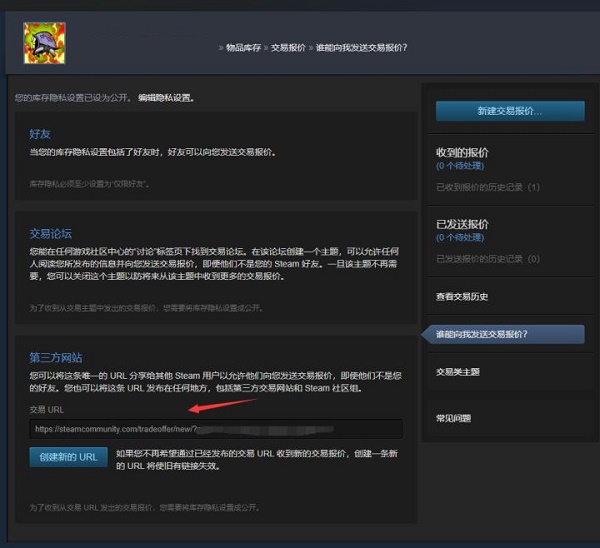Click the 第三方网站 section heading
This screenshot has width=600, height=548.
click(x=55, y=356)
